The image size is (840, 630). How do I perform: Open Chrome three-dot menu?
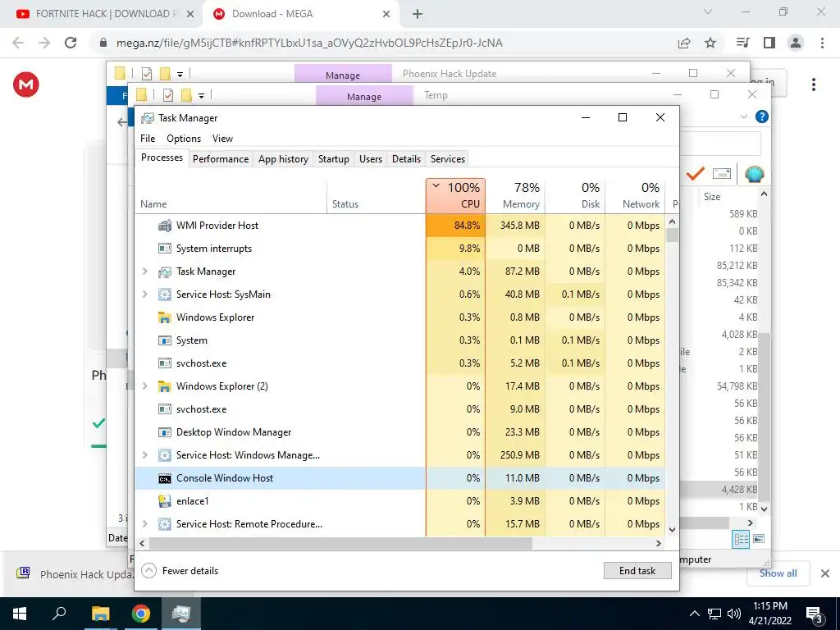coord(822,43)
